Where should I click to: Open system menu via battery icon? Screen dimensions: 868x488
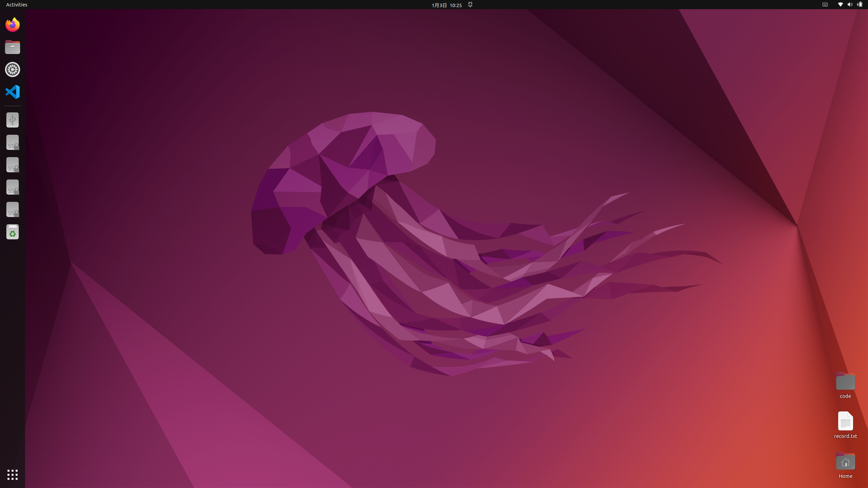point(860,5)
